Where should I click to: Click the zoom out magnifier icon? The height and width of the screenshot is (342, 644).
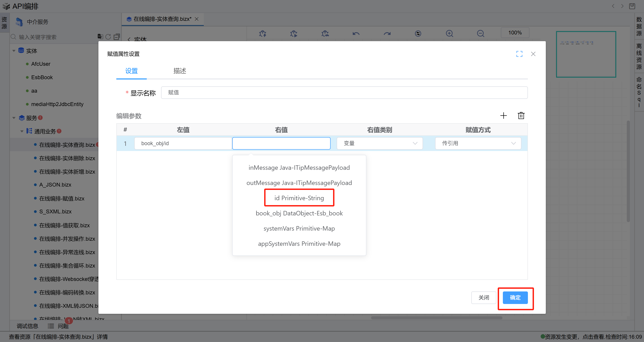pos(480,33)
